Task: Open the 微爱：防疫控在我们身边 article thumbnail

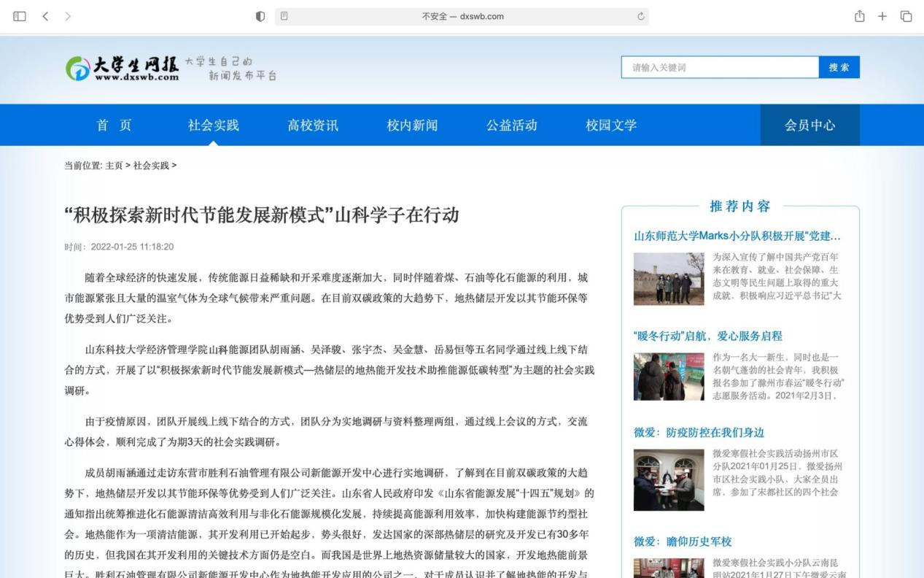Action: [x=669, y=479]
